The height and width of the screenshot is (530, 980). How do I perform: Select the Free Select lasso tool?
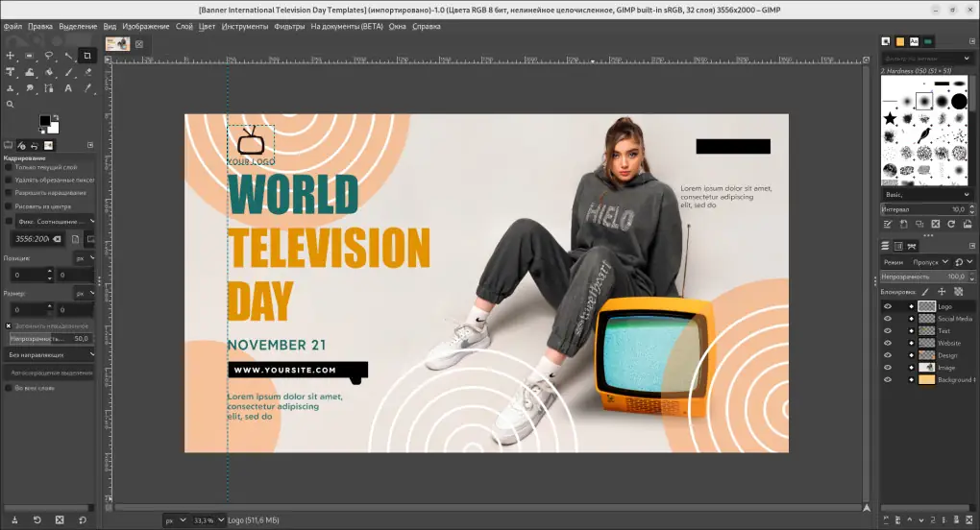[x=49, y=56]
